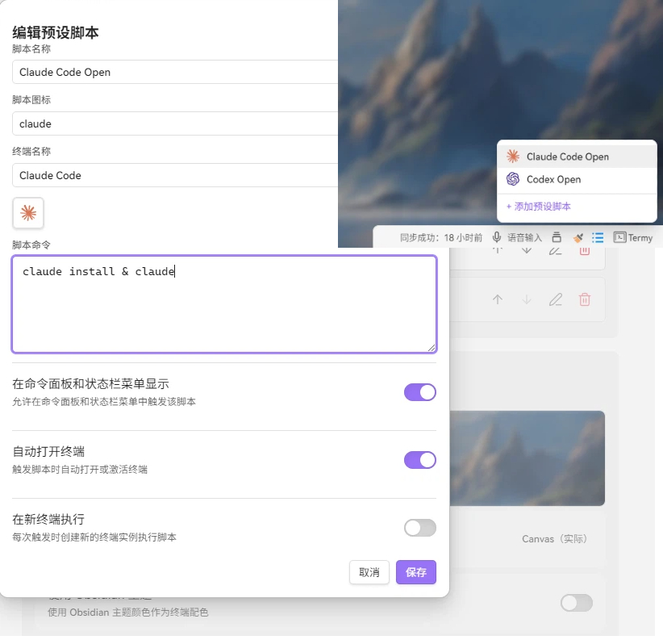Click the Codex knot icon in the popup menu
The width and height of the screenshot is (663, 644).
pyautogui.click(x=513, y=179)
